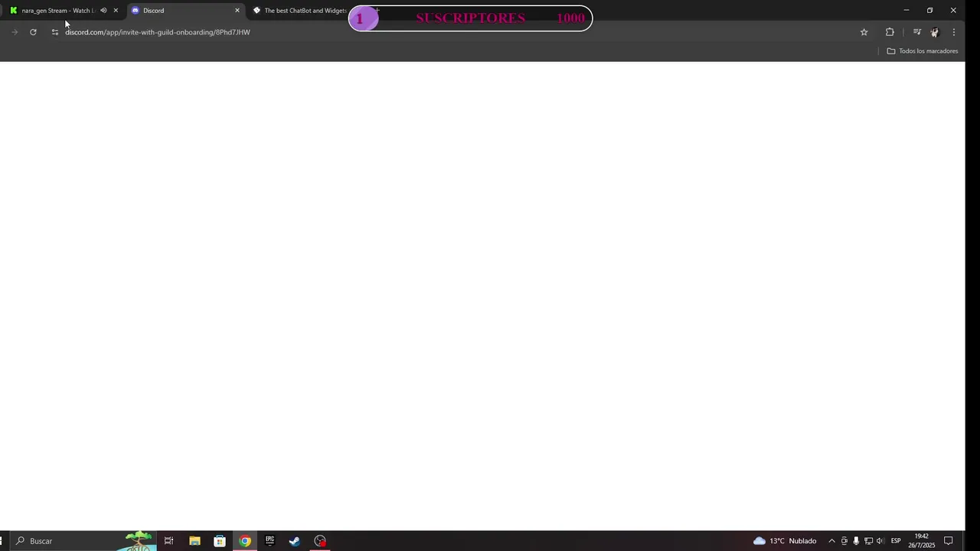Close the Discord tab
This screenshot has height=551, width=980.
[x=237, y=11]
